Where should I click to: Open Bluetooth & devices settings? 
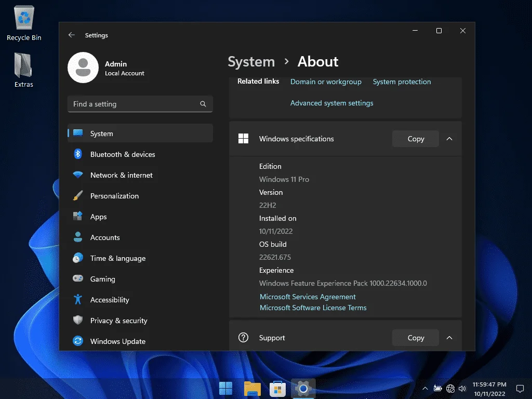140,154
